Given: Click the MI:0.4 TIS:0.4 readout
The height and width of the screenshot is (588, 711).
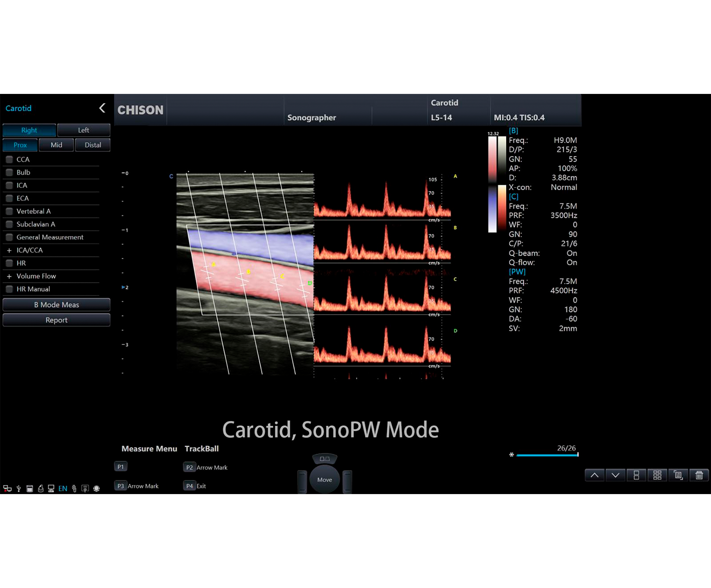Looking at the screenshot, I should coord(519,118).
